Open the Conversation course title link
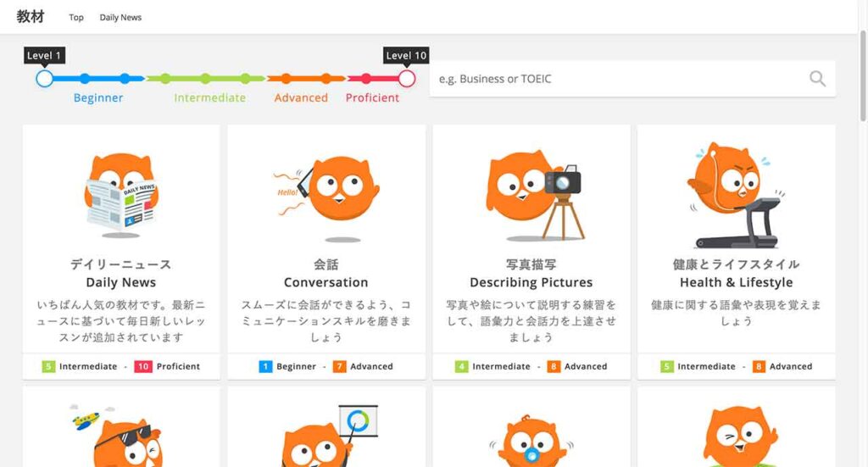Screen dimensions: 868x467 [x=326, y=282]
